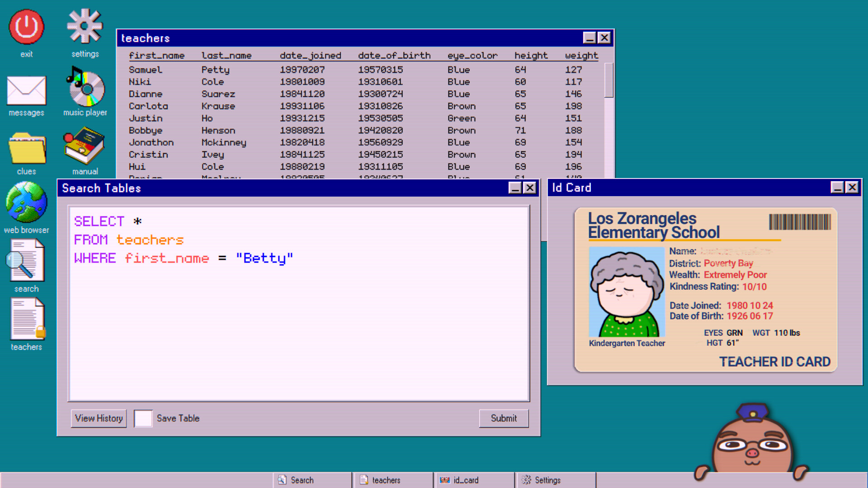Click the red exit power icon
This screenshot has width=868, height=488.
point(27,27)
